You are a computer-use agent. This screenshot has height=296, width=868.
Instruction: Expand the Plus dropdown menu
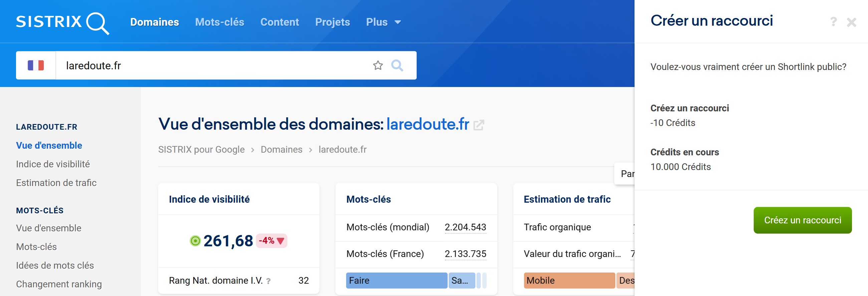tap(383, 22)
